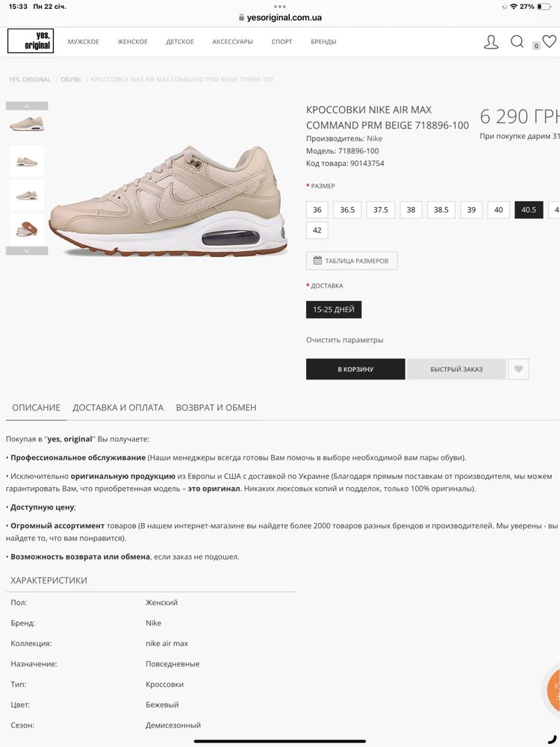Viewport: 560px width, 747px height.
Task: Click the search magnifier icon
Action: click(x=517, y=41)
